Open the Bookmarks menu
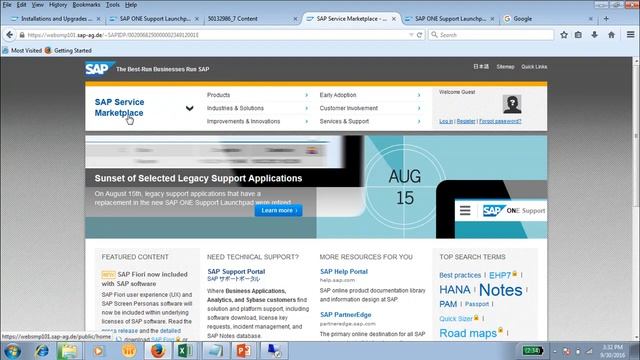 86,5
